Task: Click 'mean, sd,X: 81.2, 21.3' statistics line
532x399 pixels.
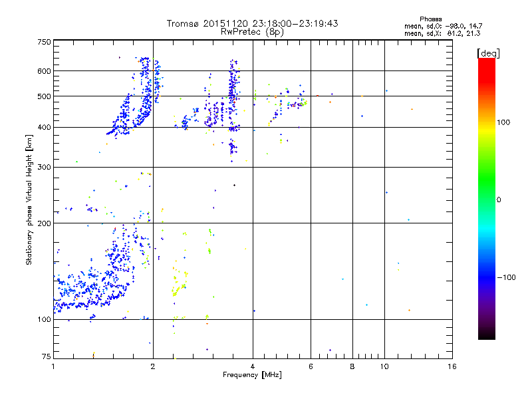Action: point(442,33)
